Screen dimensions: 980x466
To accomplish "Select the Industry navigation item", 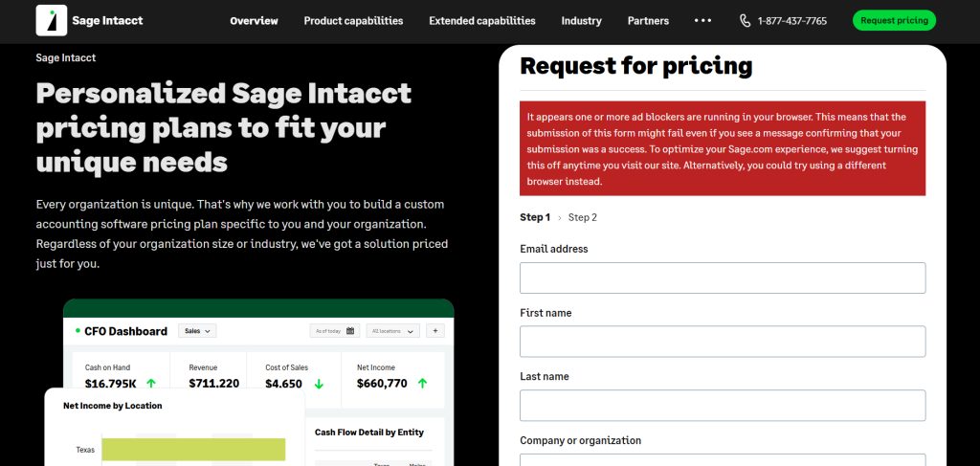I will click(581, 20).
